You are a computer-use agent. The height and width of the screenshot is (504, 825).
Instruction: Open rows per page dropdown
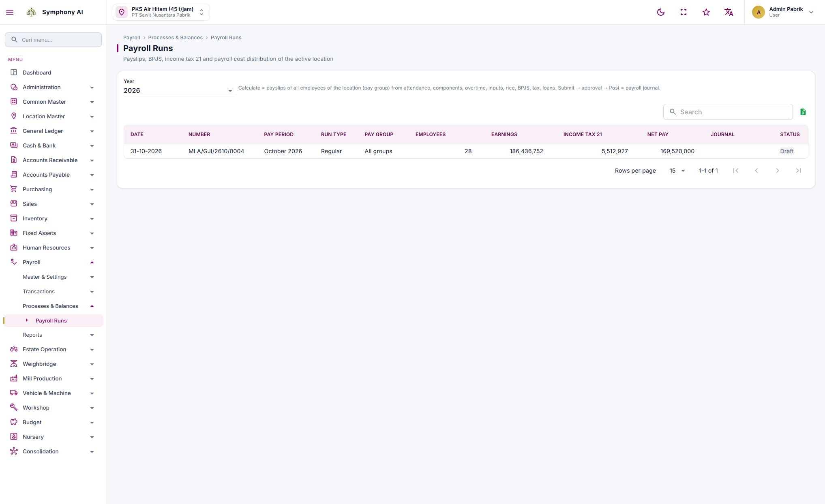point(677,171)
